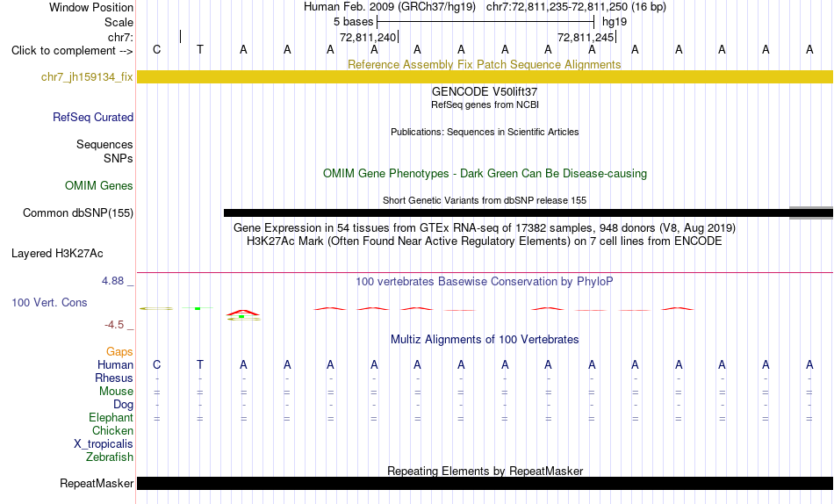Click the GENCODE V50lift37 track title
834x504 pixels.
485,92
